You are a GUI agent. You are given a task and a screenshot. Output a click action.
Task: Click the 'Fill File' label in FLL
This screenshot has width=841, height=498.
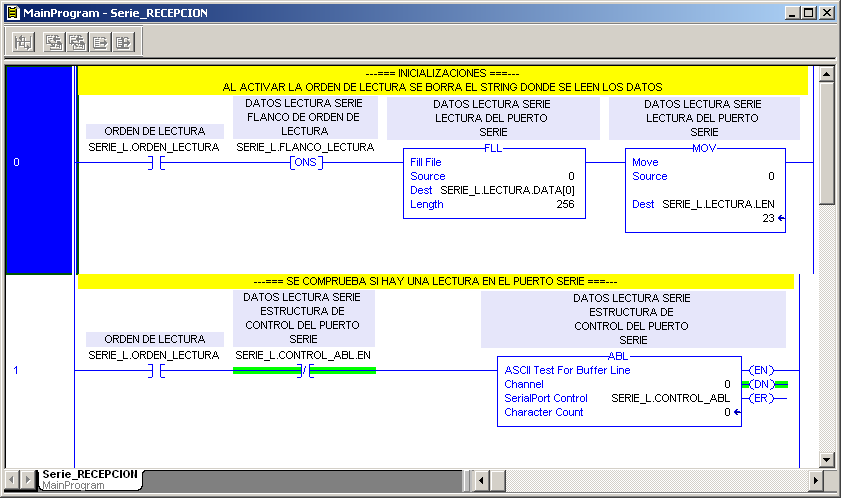click(426, 162)
